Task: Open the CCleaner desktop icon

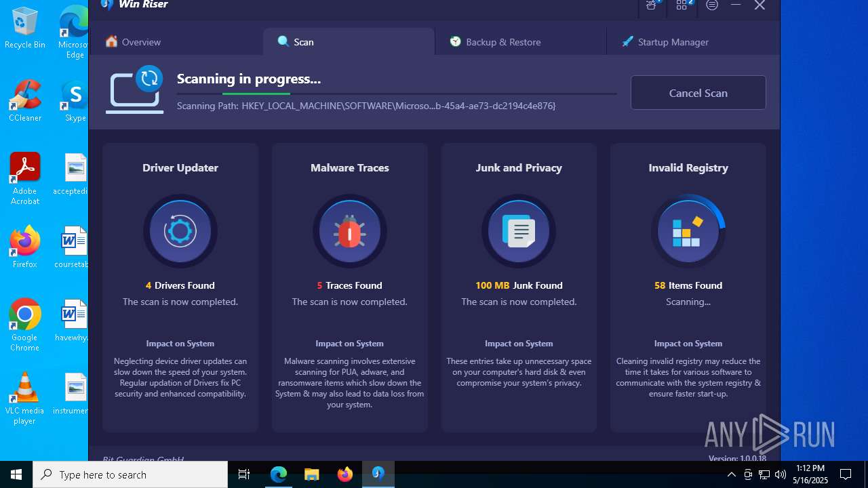Action: pos(24,102)
